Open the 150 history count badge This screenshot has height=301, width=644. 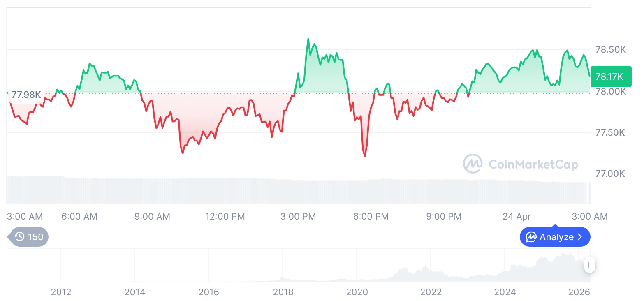coord(29,237)
